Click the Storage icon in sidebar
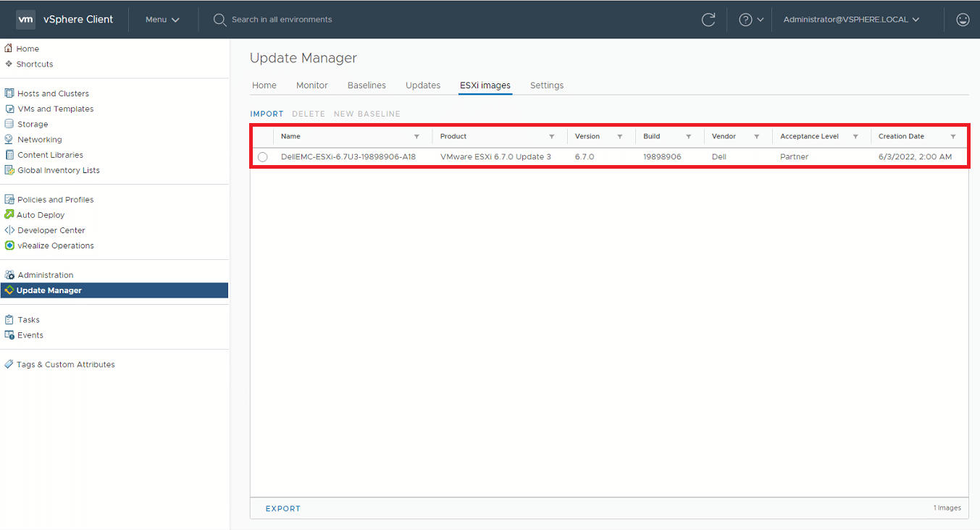The image size is (980, 530). tap(9, 124)
